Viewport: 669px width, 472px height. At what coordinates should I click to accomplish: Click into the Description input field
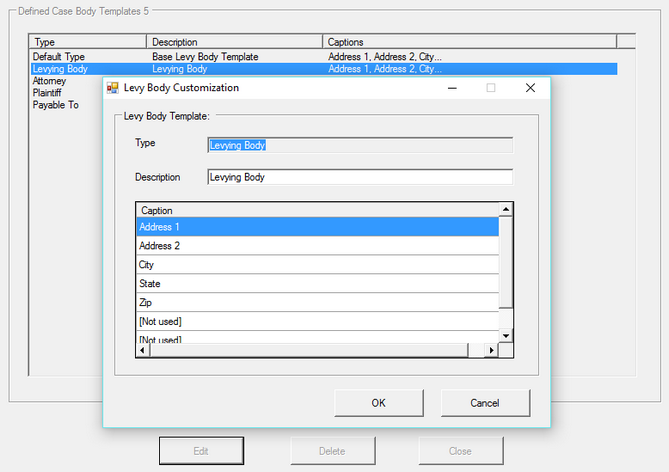(360, 177)
